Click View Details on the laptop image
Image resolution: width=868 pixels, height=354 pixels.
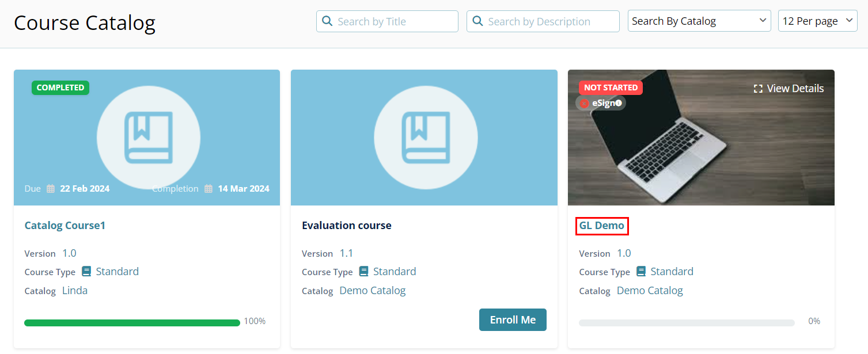[795, 89]
